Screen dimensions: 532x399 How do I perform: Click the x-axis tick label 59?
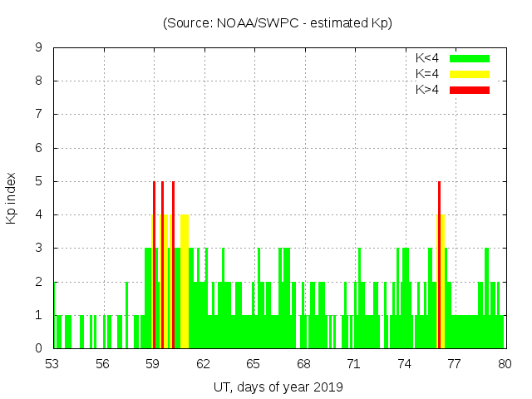coord(153,363)
